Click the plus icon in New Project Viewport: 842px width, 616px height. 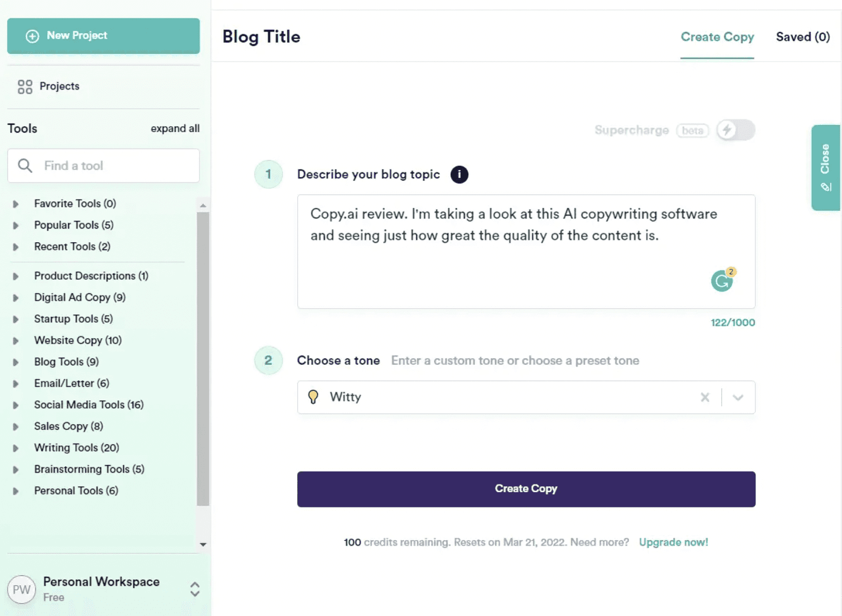[33, 36]
